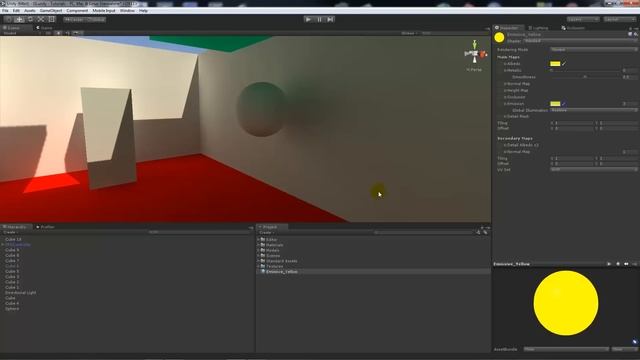Viewport: 640px width, 360px height.
Task: Open the Shader dropdown in Inspector
Action: [x=580, y=41]
